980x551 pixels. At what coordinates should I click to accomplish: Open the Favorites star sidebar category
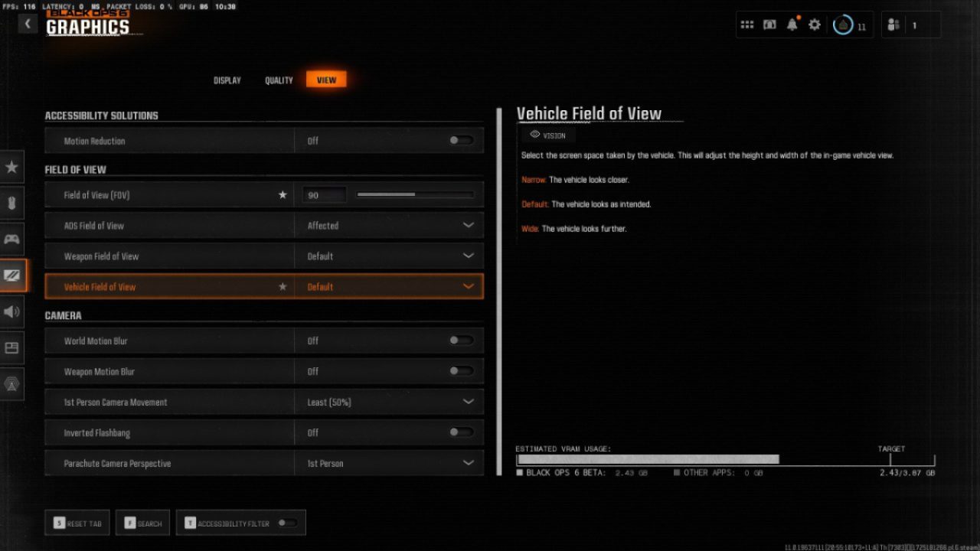[12, 167]
